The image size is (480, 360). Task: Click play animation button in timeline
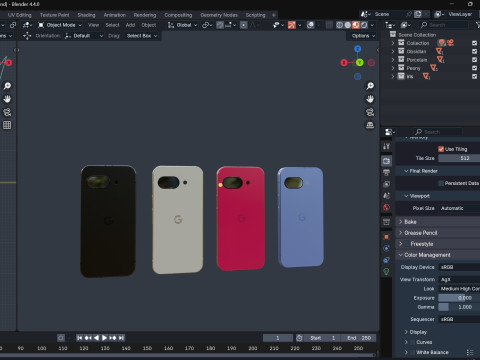105,338
